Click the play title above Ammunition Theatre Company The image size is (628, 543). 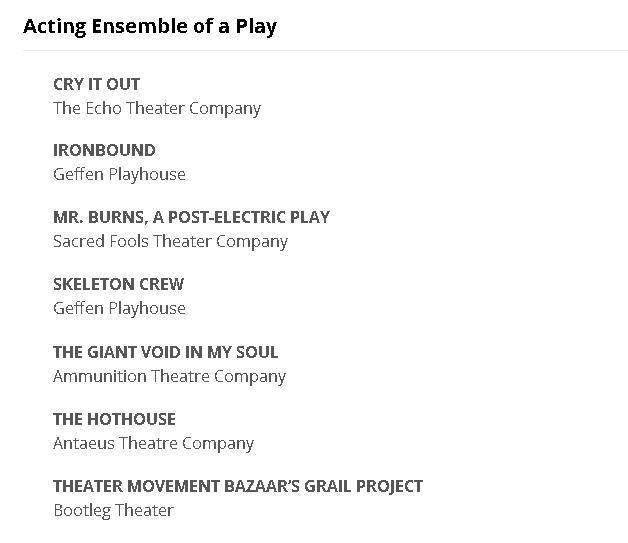[165, 352]
